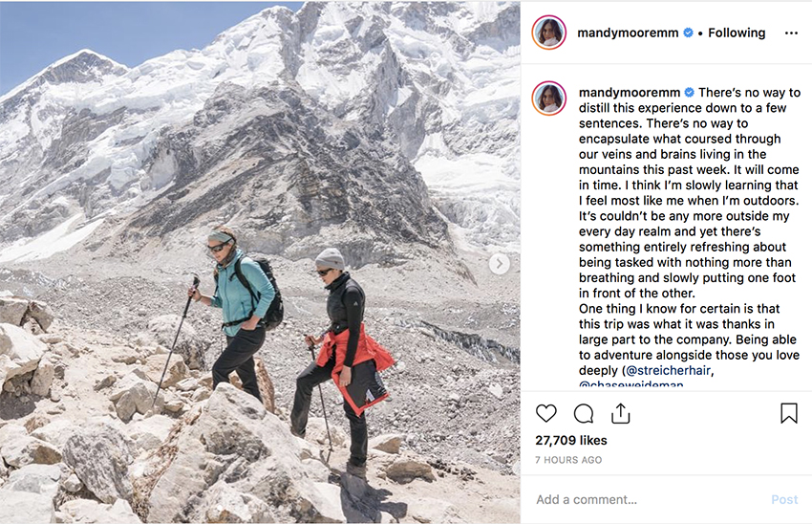Image resolution: width=812 pixels, height=524 pixels.
Task: Save the post with the bookmark icon
Action: (x=788, y=413)
